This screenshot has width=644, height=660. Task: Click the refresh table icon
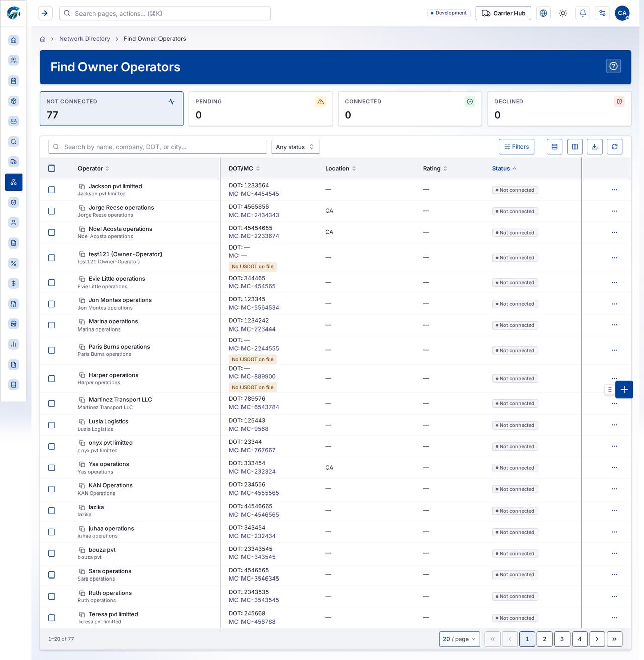click(614, 147)
